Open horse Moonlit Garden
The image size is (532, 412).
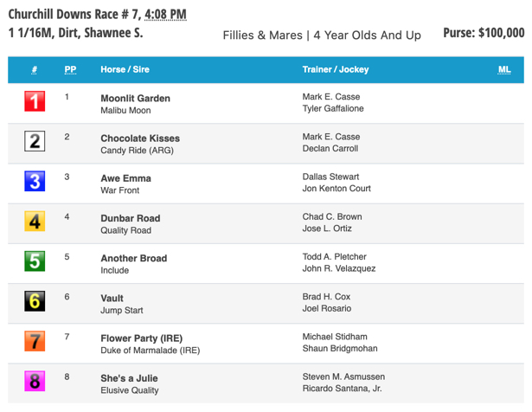pyautogui.click(x=135, y=99)
